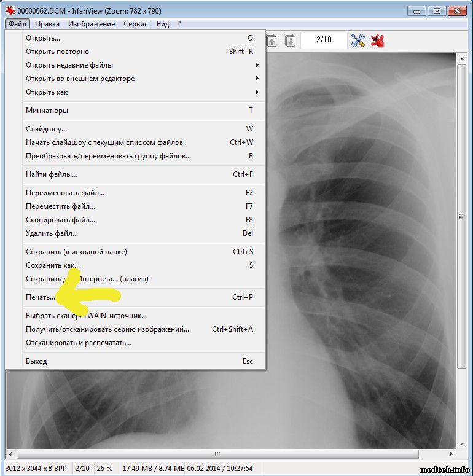Viewport: 473px width, 476px height.
Task: Choose 'Печать...' from the File menu
Action: [x=41, y=297]
